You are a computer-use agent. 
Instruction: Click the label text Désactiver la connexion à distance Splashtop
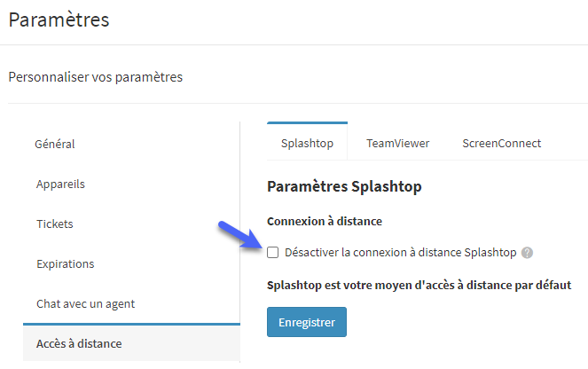(x=401, y=253)
